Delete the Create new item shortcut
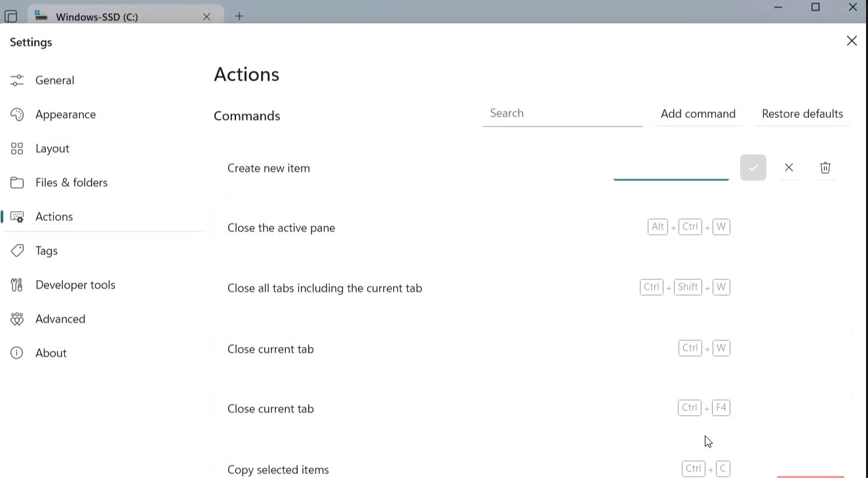868x478 pixels. point(825,168)
